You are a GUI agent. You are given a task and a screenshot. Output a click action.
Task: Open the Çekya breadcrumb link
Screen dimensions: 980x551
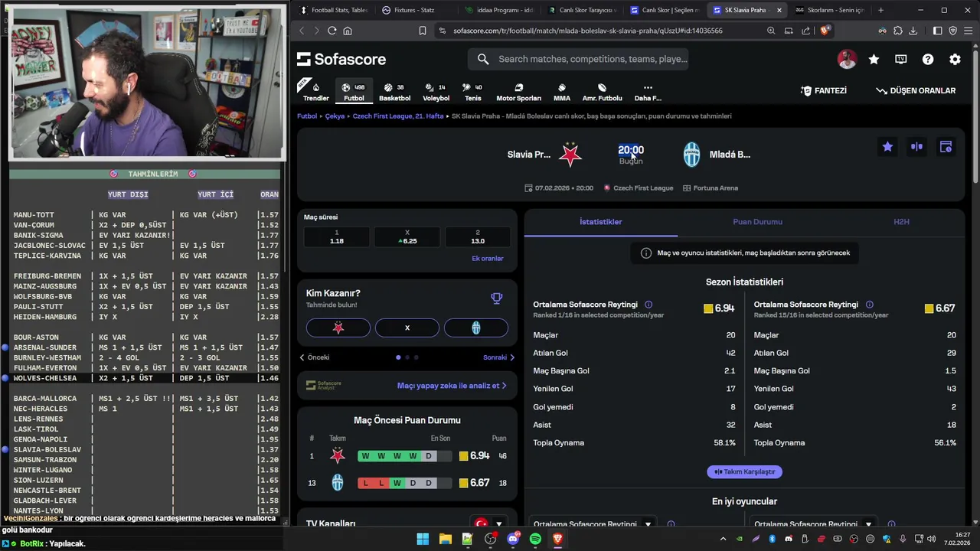(335, 116)
